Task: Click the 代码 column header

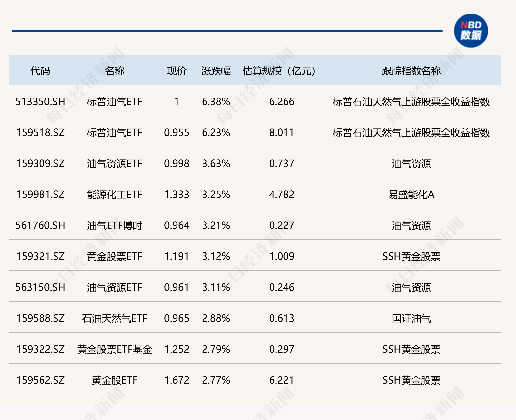Action: click(40, 71)
